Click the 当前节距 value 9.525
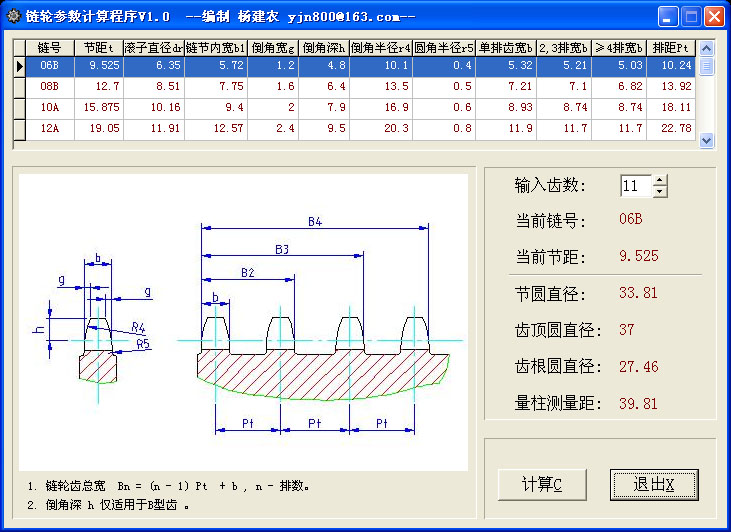This screenshot has width=731, height=532. (x=639, y=256)
